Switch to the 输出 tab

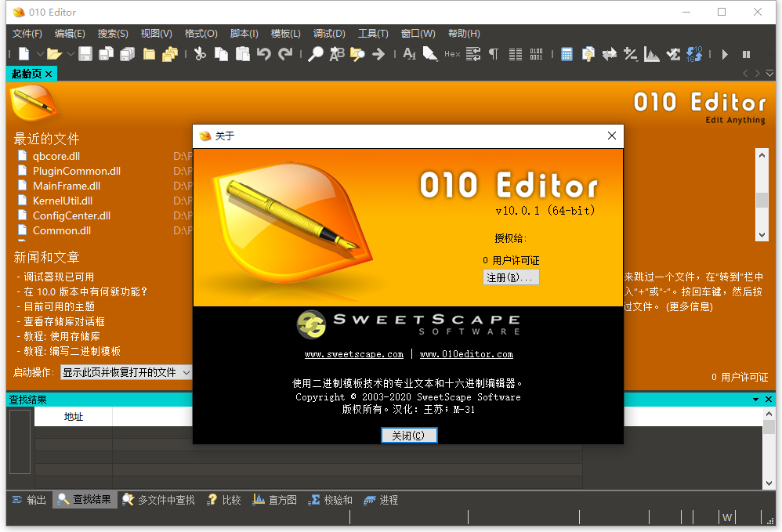pos(30,500)
